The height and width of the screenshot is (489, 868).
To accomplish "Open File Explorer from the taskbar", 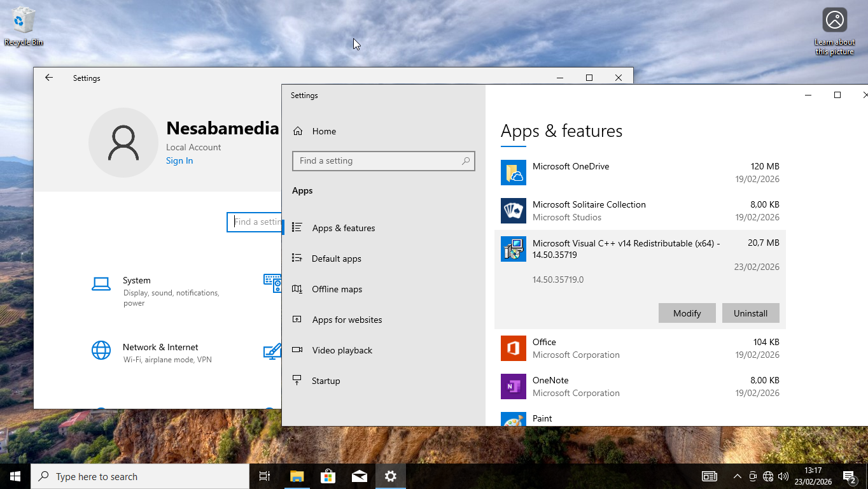I will [297, 476].
